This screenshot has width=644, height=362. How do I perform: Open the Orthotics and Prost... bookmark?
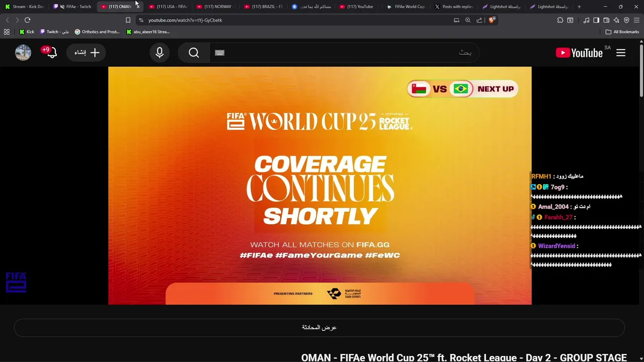(97, 32)
